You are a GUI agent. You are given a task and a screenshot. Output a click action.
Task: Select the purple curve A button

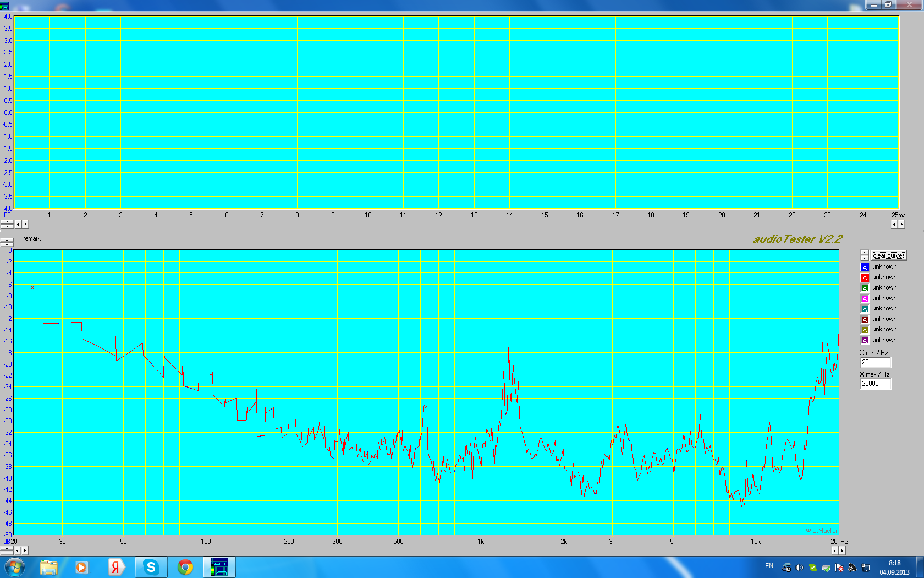pos(865,340)
